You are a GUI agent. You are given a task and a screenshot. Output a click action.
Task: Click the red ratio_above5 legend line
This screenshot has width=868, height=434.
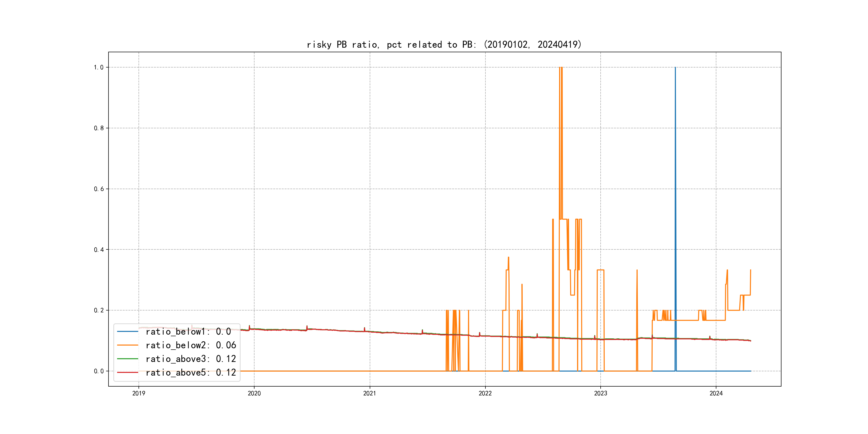(127, 372)
